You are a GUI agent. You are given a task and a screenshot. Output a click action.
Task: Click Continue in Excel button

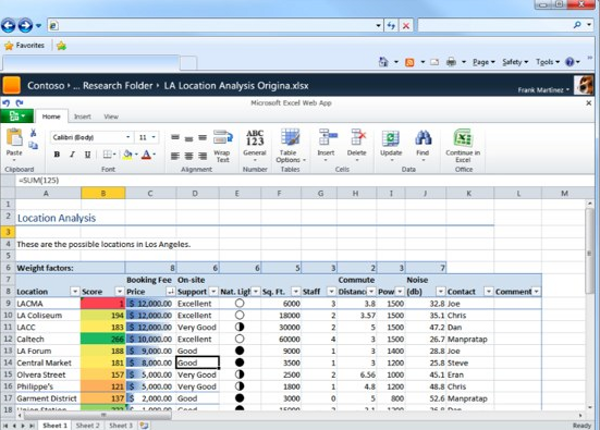[463, 146]
